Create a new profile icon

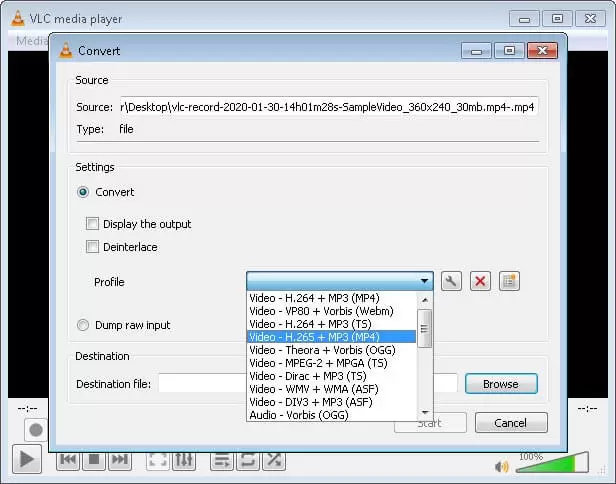tap(509, 281)
